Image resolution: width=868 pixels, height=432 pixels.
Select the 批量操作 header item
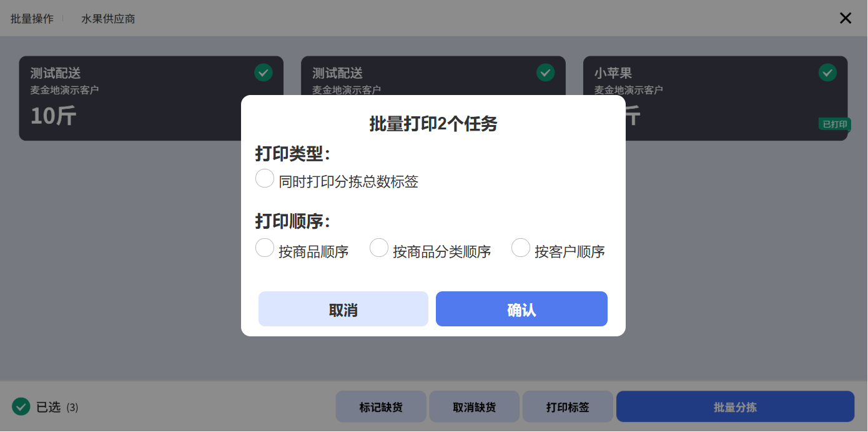[x=32, y=19]
